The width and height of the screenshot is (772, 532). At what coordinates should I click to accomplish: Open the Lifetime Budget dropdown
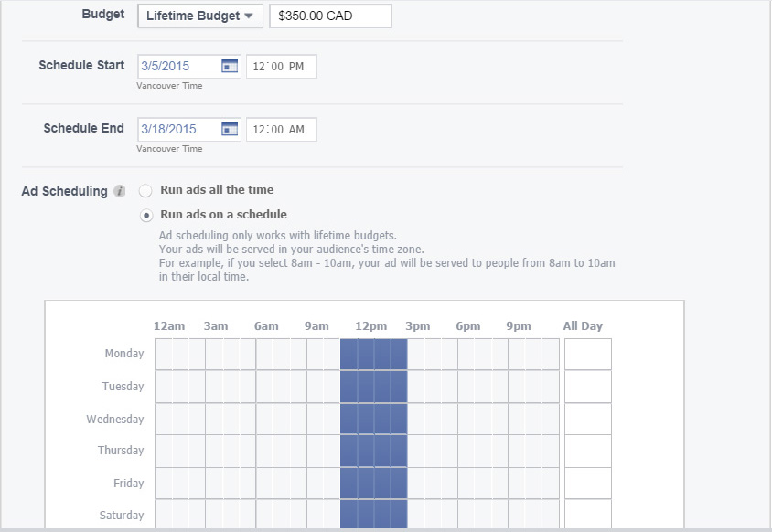pyautogui.click(x=200, y=16)
